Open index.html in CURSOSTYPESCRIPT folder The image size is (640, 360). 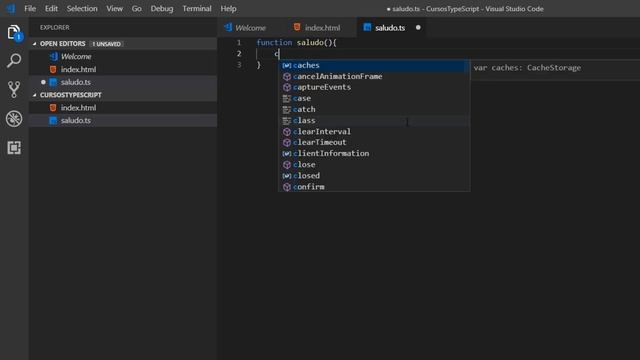[x=123, y=108]
